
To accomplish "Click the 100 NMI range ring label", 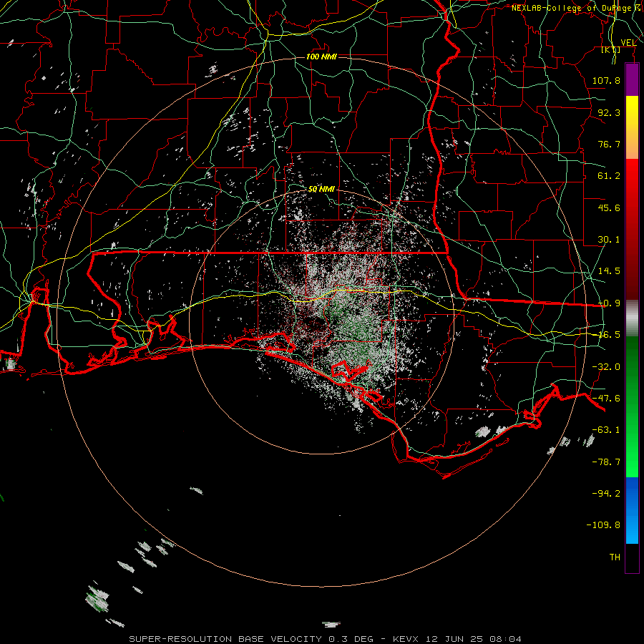I will (x=321, y=57).
